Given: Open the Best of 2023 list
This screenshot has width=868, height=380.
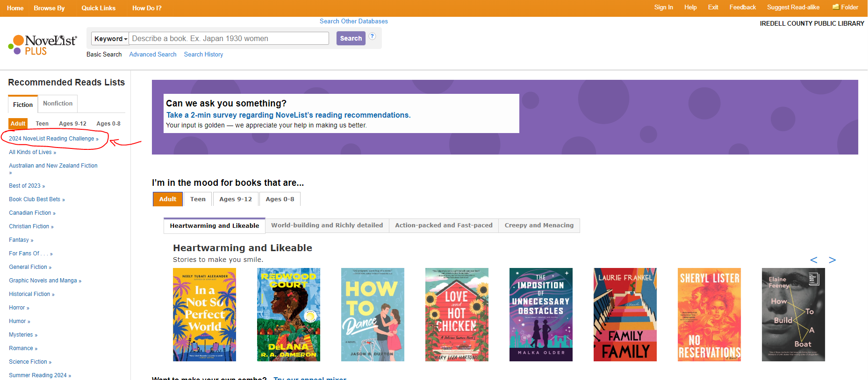Looking at the screenshot, I should 27,186.
